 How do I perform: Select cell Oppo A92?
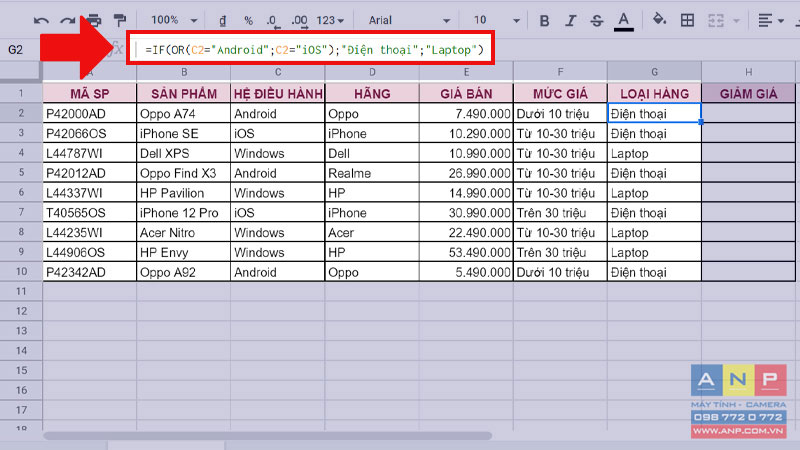184,272
